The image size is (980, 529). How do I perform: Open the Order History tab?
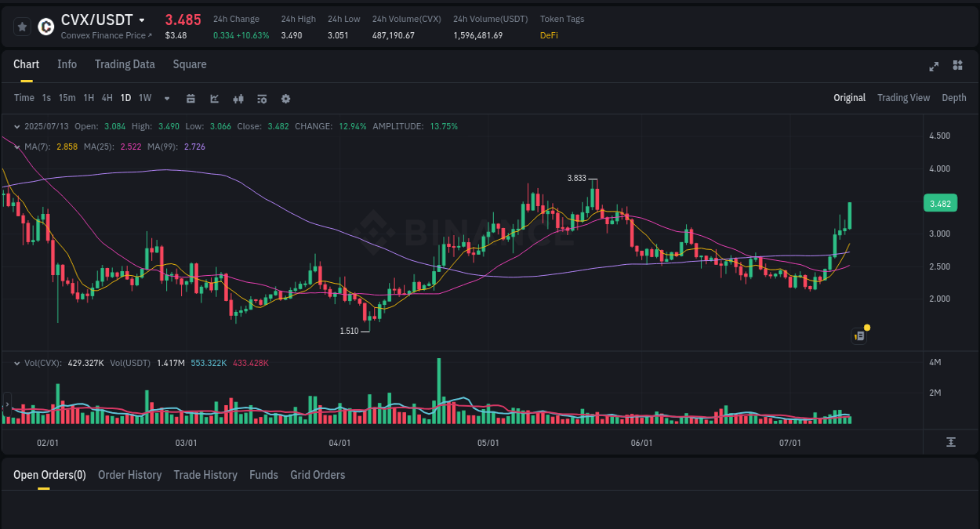(x=129, y=475)
